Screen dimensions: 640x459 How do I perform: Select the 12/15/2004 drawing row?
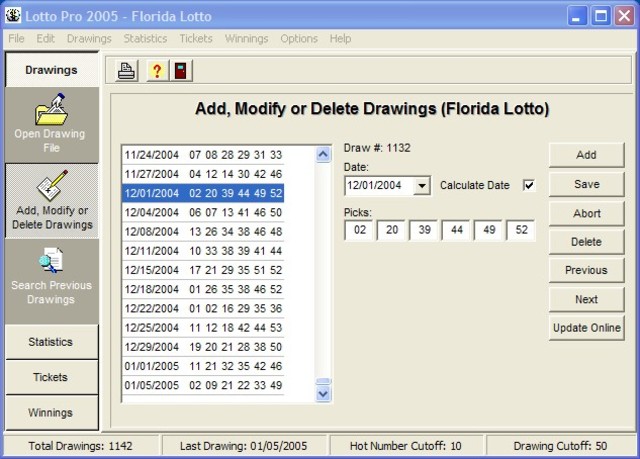203,270
